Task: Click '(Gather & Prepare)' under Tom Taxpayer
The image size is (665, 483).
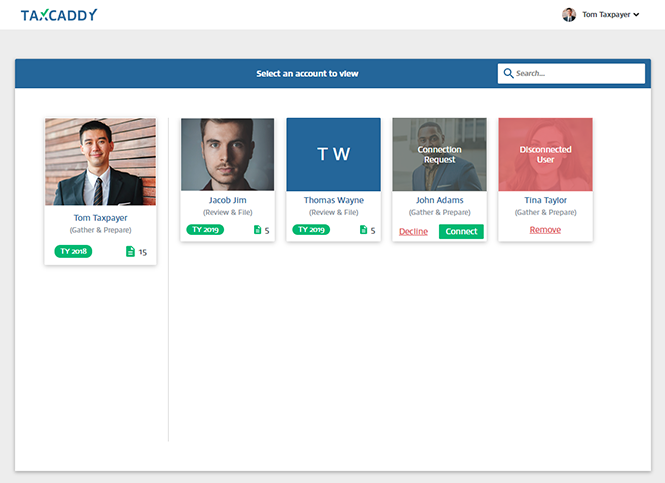Action: (x=101, y=230)
